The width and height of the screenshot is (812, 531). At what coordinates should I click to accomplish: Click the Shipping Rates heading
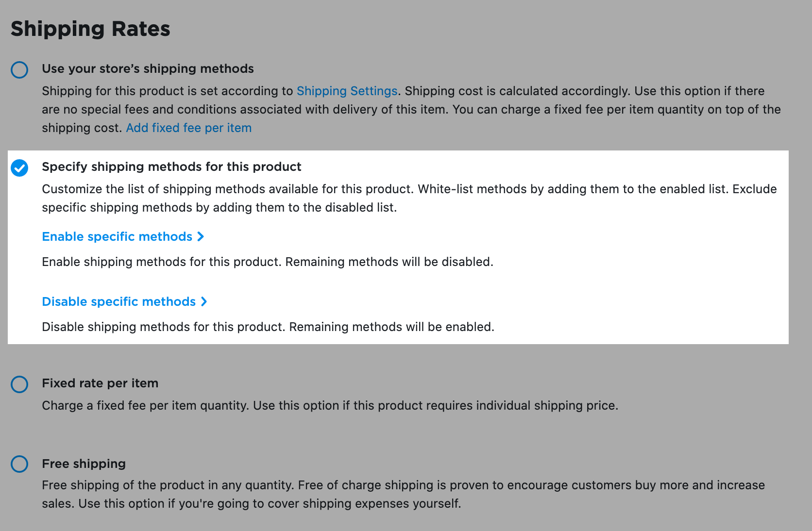click(x=90, y=29)
